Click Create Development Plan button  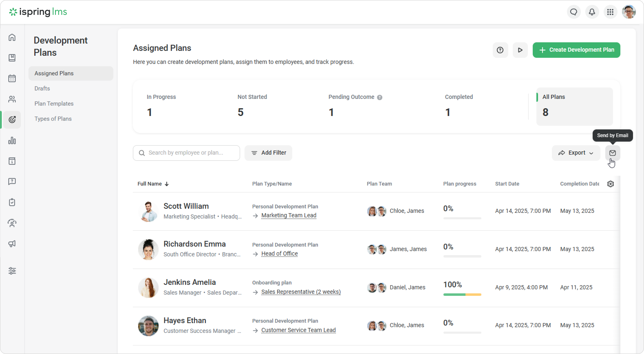click(x=576, y=50)
